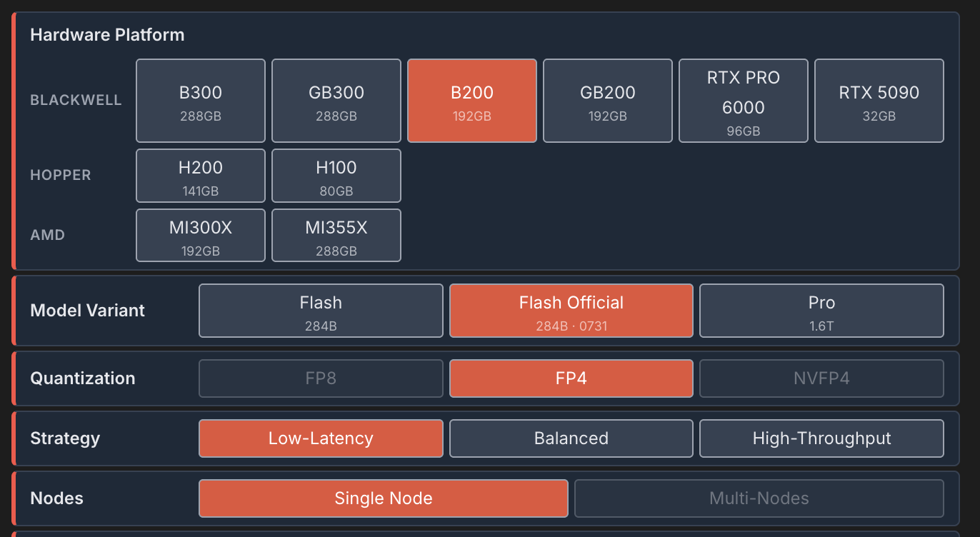The image size is (980, 537).
Task: Switch strategy to High-Throughput
Action: coord(821,438)
